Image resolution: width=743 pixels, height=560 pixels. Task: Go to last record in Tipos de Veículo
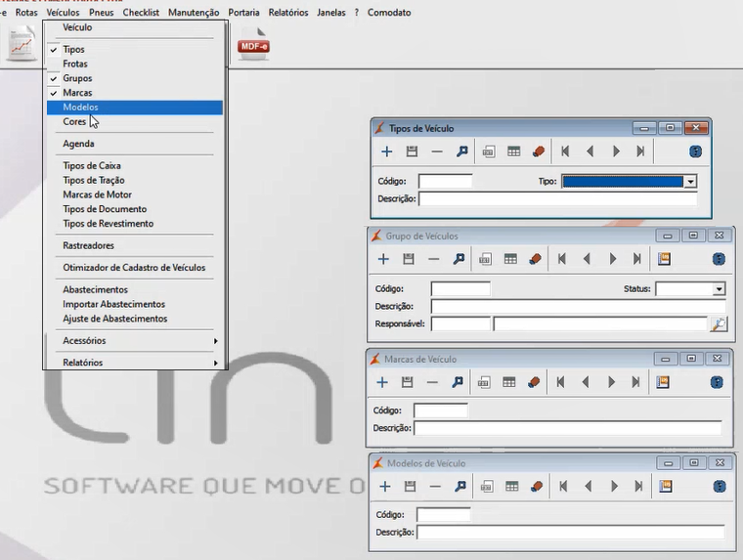(640, 151)
